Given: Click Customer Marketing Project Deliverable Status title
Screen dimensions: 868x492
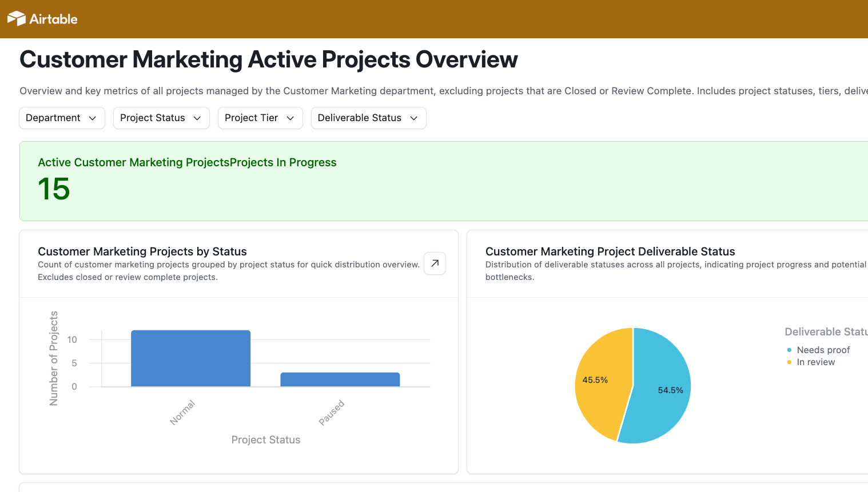Looking at the screenshot, I should pos(610,251).
